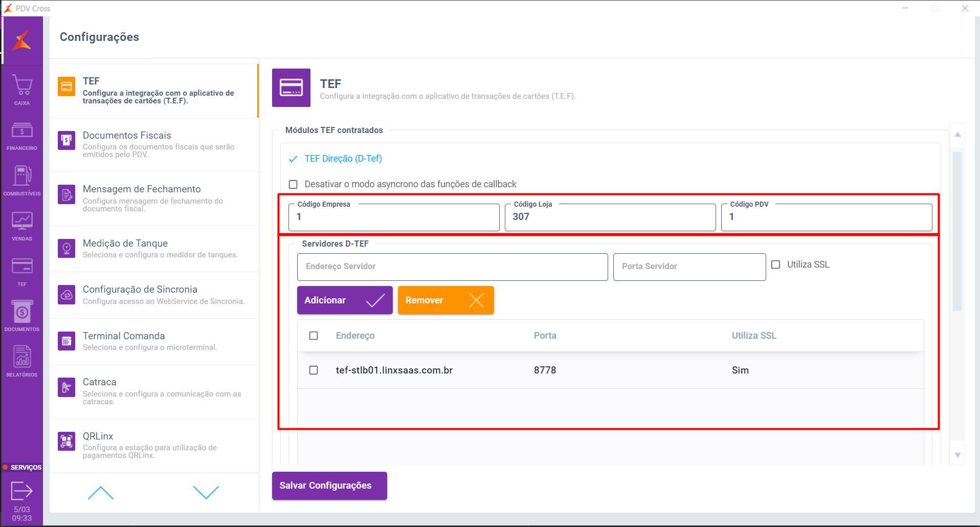Open Medição de Tanque settings
This screenshot has height=527, width=980.
click(154, 249)
